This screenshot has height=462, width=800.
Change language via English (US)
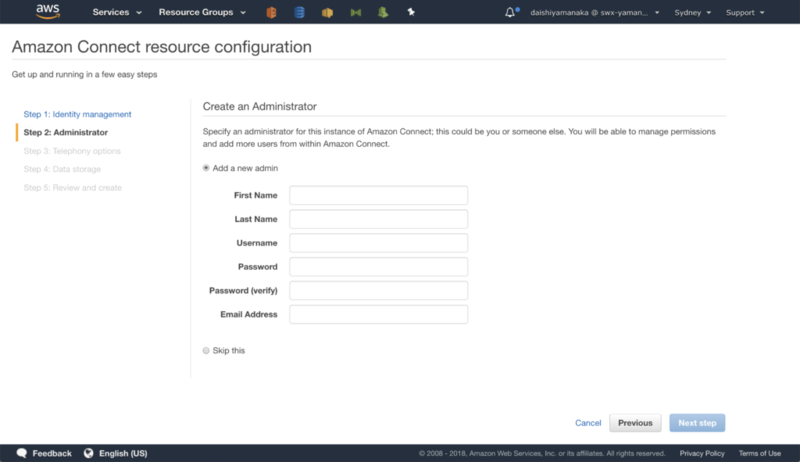[123, 453]
